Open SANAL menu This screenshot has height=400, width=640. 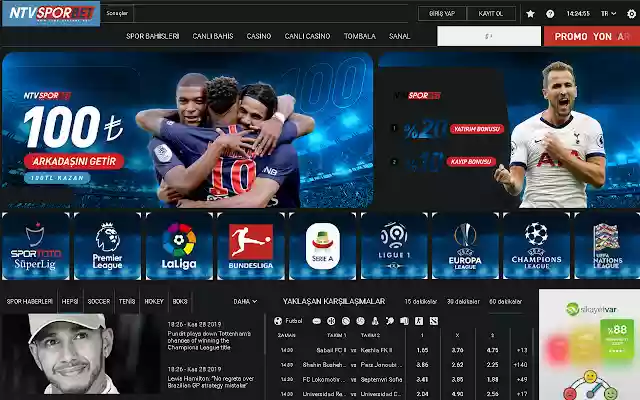pos(399,36)
